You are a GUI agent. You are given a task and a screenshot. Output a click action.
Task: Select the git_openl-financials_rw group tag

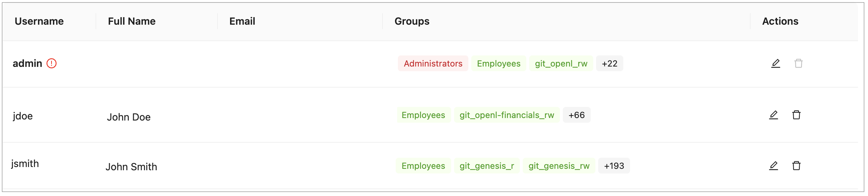(507, 115)
